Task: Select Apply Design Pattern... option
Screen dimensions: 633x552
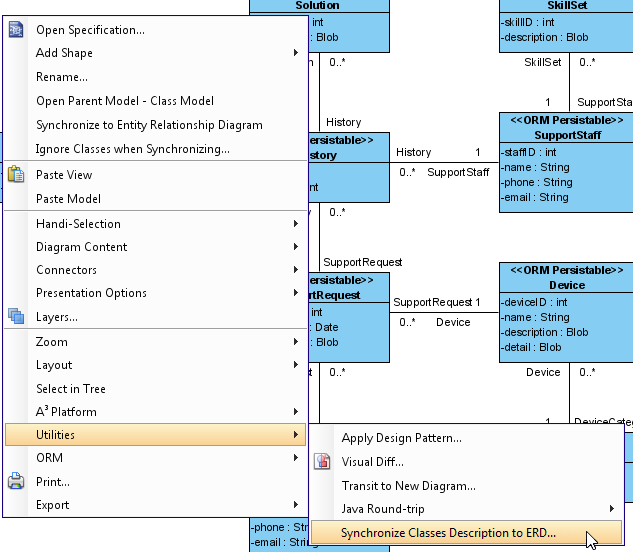Action: click(466, 438)
